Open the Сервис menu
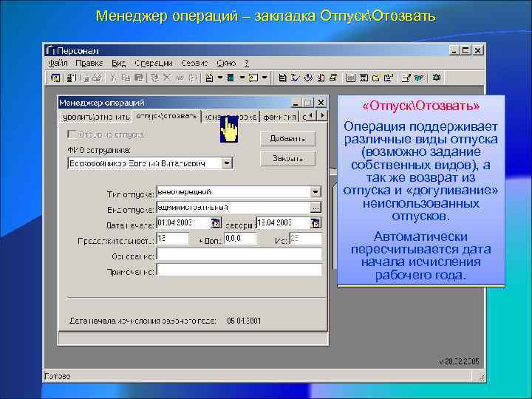 click(x=194, y=63)
